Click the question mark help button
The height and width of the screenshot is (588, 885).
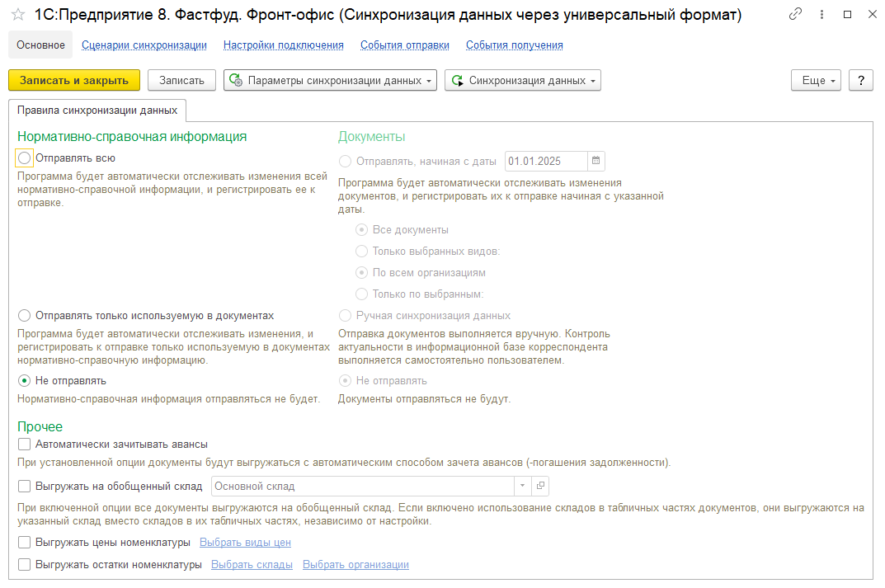coord(860,80)
